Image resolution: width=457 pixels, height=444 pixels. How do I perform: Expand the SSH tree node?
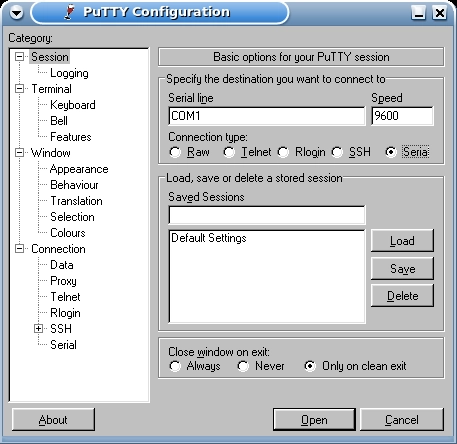click(38, 329)
